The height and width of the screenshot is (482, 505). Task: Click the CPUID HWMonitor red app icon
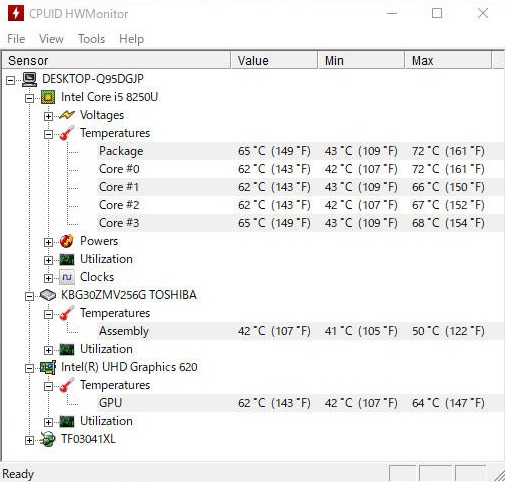click(x=16, y=13)
